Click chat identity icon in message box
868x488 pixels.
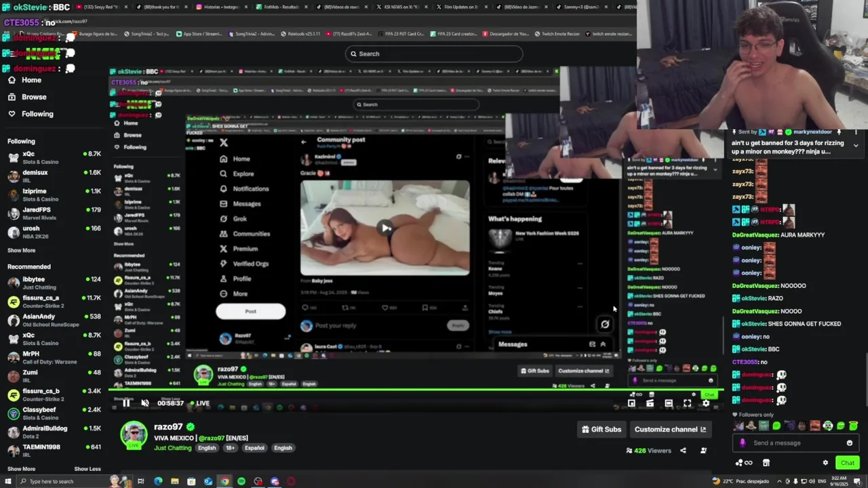pyautogui.click(x=743, y=443)
